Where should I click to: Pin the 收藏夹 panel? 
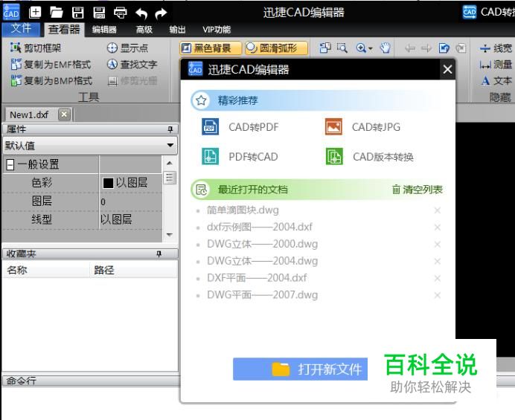[x=159, y=253]
